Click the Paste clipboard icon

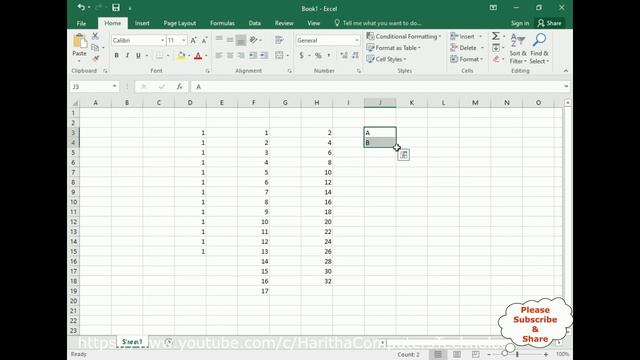80,41
